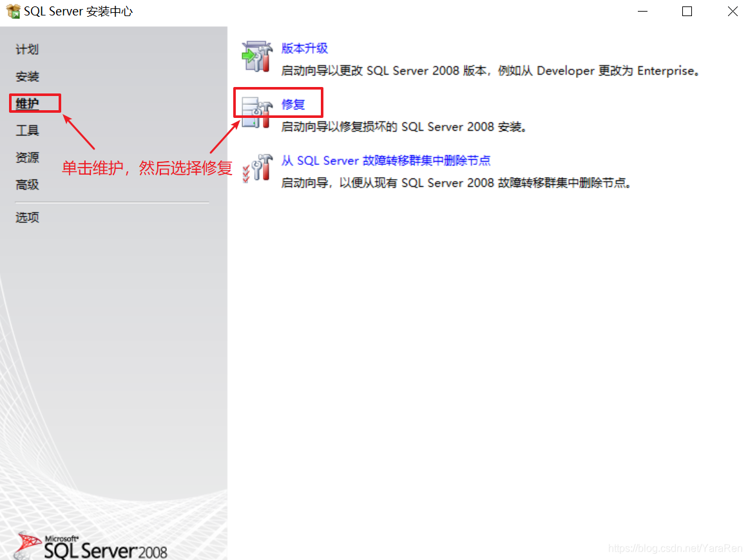This screenshot has width=748, height=560.
Task: Maximize the SQL Server 安装中心 window
Action: coord(687,11)
